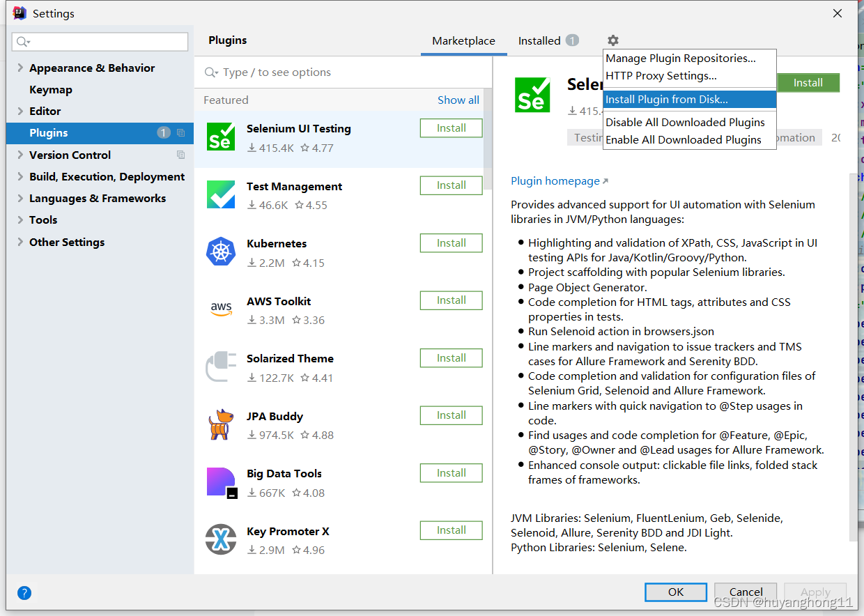Viewport: 864px width, 616px height.
Task: Click the Big Data Tools icon
Action: (x=222, y=483)
